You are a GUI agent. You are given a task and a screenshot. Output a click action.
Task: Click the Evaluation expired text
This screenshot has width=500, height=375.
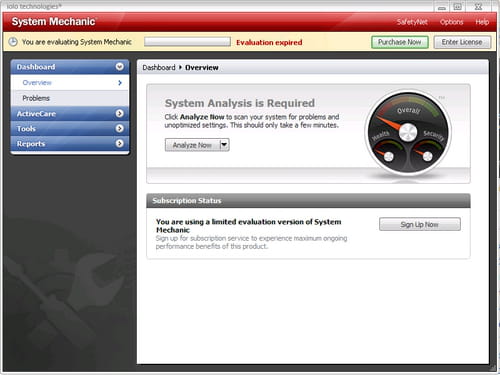269,43
